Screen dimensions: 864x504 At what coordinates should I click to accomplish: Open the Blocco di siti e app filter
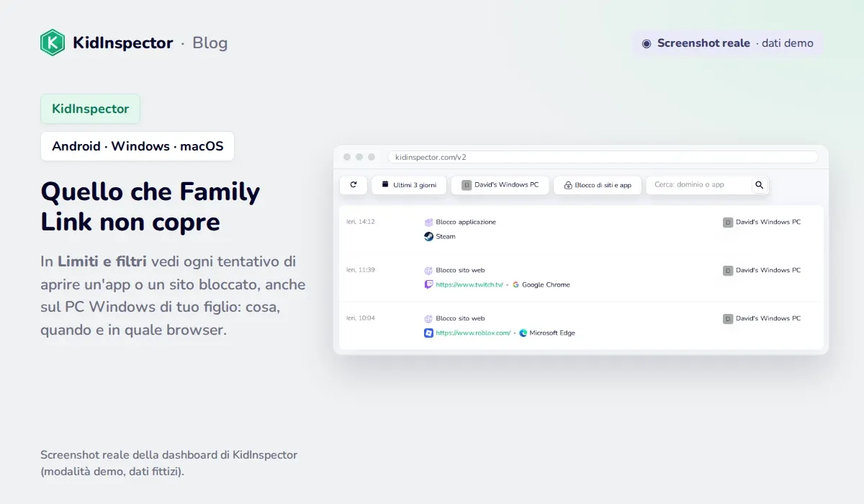[598, 185]
